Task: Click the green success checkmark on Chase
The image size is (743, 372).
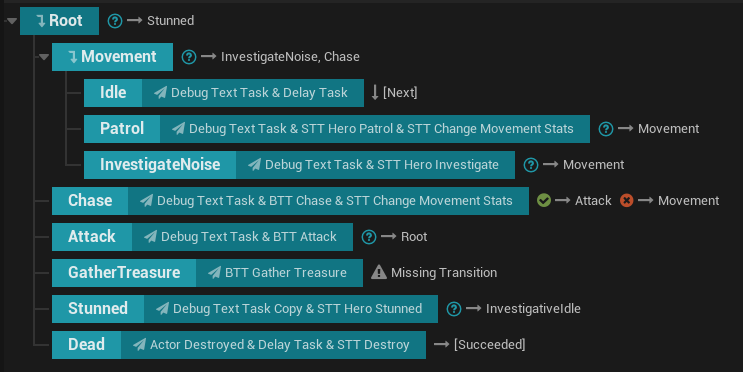Action: coord(544,200)
